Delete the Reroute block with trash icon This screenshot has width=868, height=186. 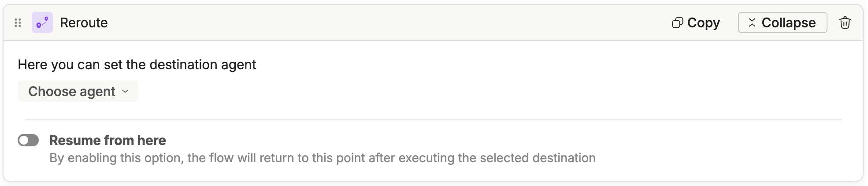point(845,23)
